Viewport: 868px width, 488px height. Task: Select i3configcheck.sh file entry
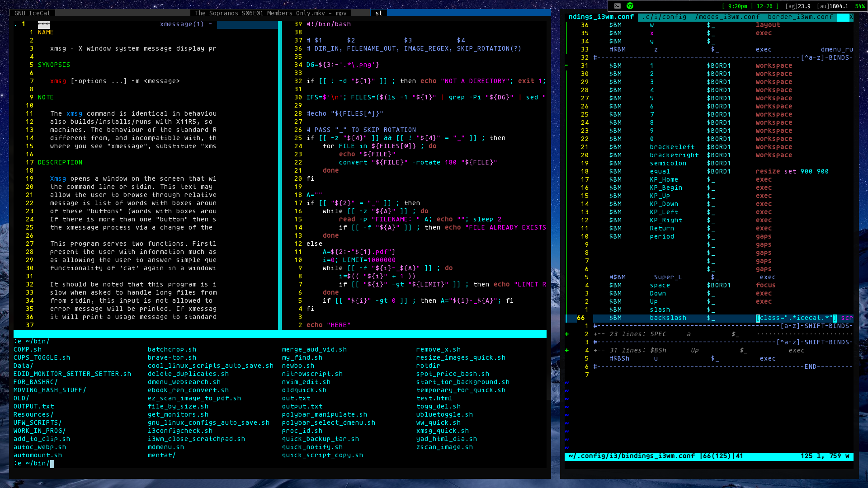point(180,431)
